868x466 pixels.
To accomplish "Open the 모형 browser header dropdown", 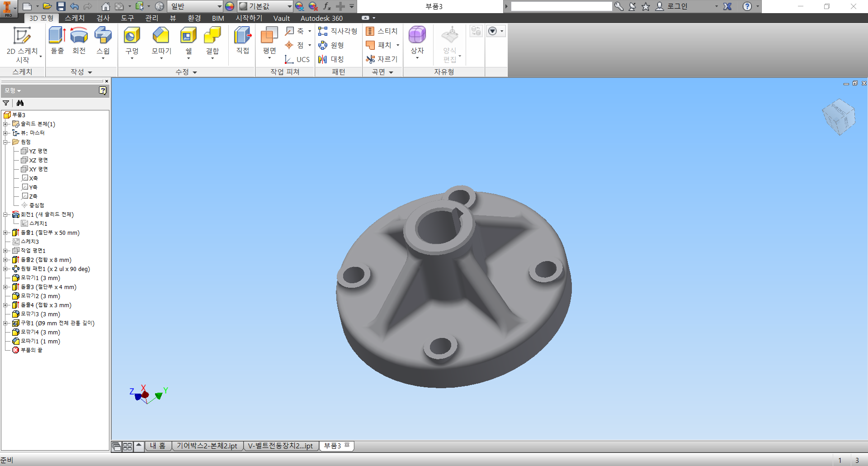I will [13, 90].
